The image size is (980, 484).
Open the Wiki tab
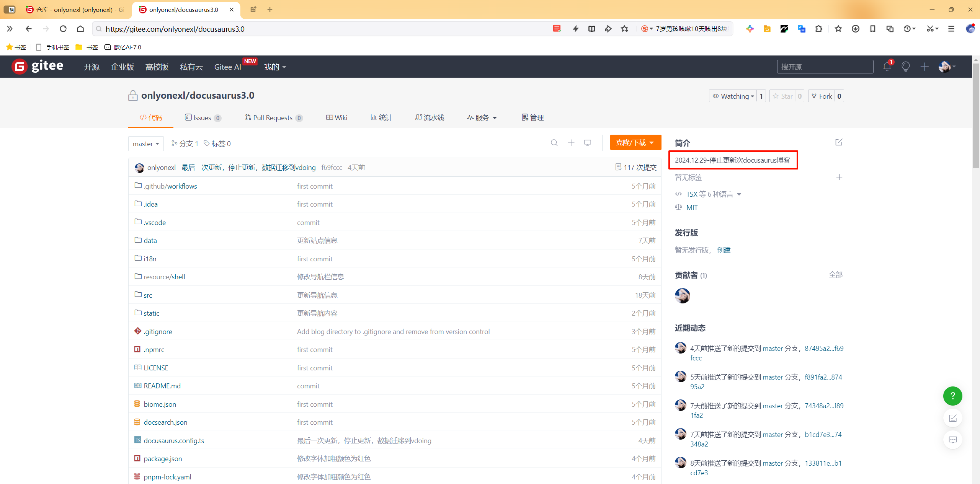tap(337, 117)
